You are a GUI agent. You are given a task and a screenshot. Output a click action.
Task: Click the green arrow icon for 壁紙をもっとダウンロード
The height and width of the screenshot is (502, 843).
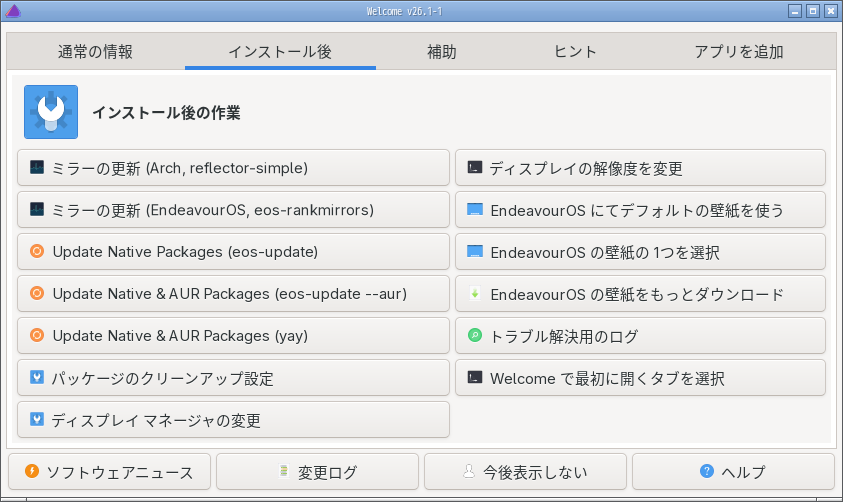[x=475, y=294]
